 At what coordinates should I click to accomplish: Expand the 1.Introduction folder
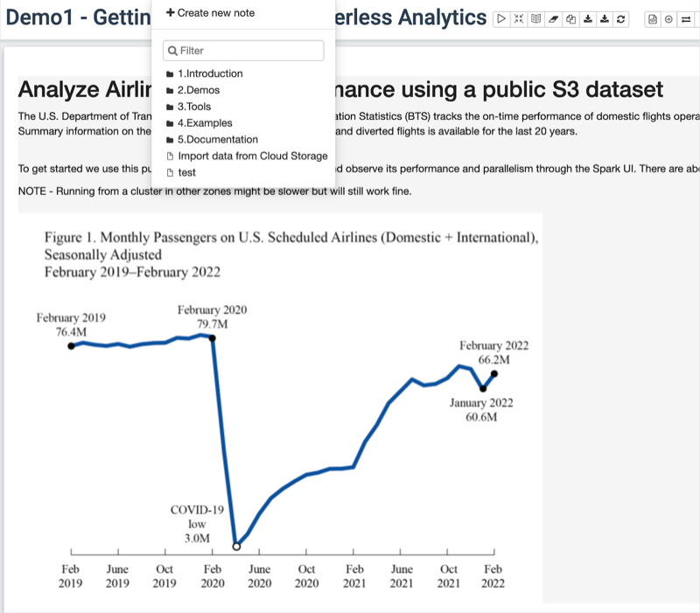point(210,73)
